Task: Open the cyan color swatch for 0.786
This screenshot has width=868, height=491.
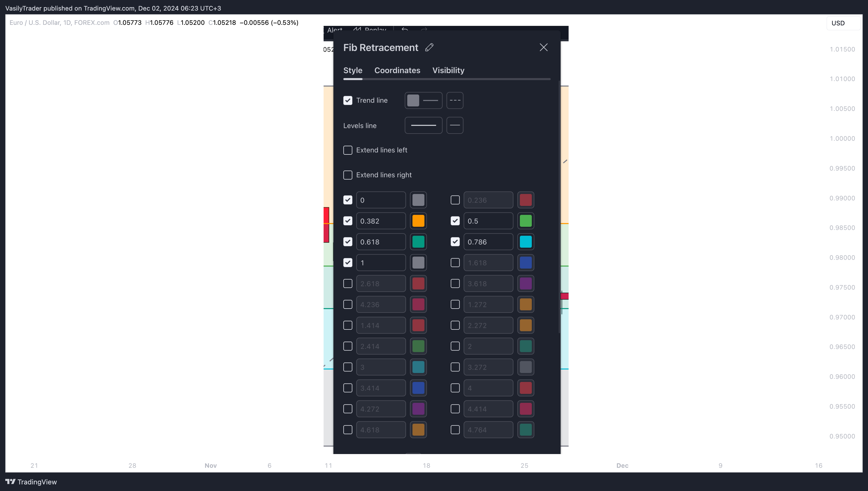Action: pyautogui.click(x=526, y=242)
